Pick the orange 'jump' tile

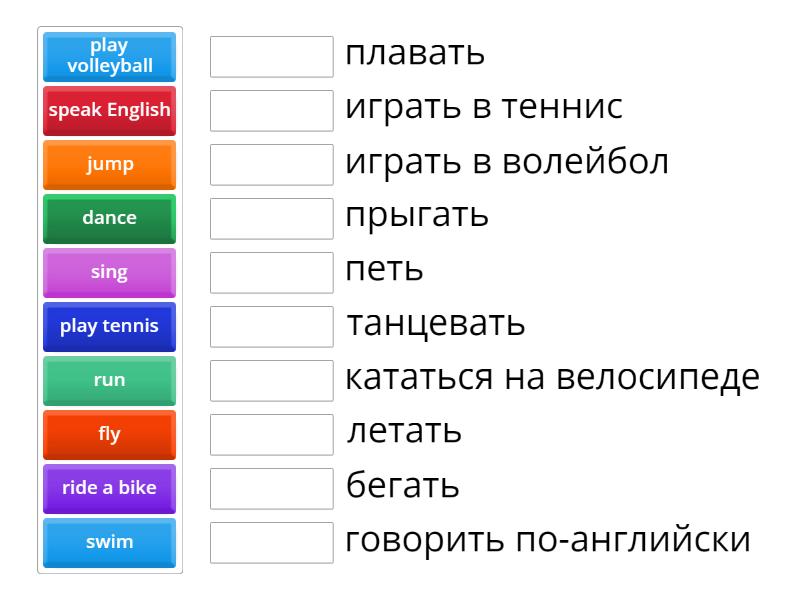pyautogui.click(x=109, y=164)
